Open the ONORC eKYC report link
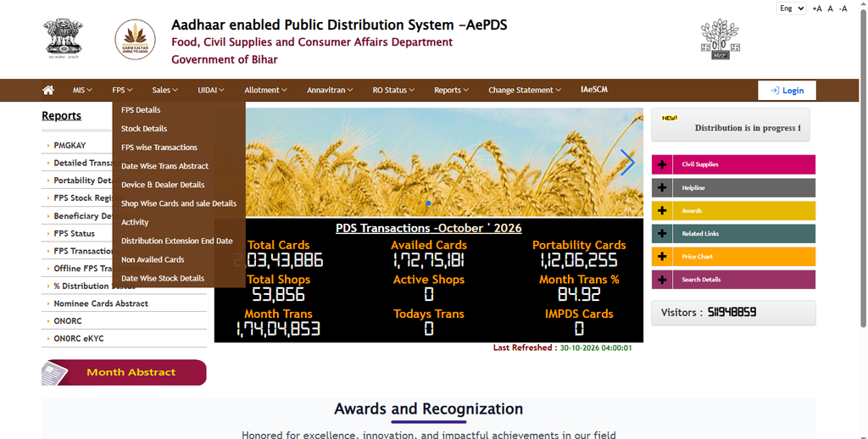868x439 pixels. (x=79, y=338)
